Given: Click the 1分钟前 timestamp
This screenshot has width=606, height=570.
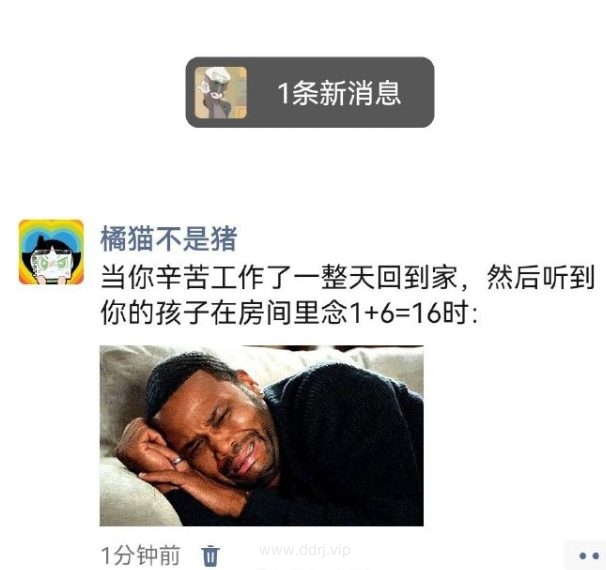Looking at the screenshot, I should (141, 555).
